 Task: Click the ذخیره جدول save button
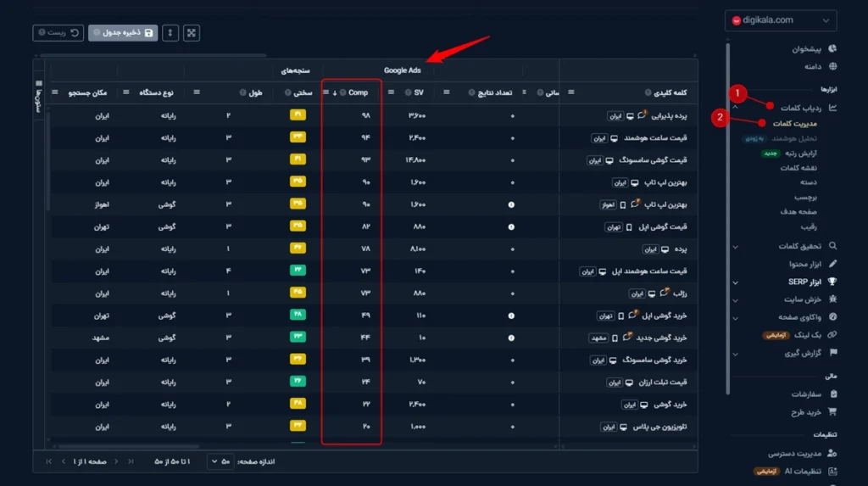[x=123, y=33]
